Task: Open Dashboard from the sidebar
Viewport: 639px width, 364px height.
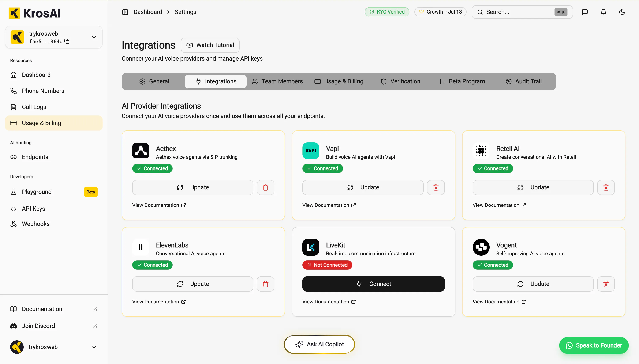Action: (54, 75)
